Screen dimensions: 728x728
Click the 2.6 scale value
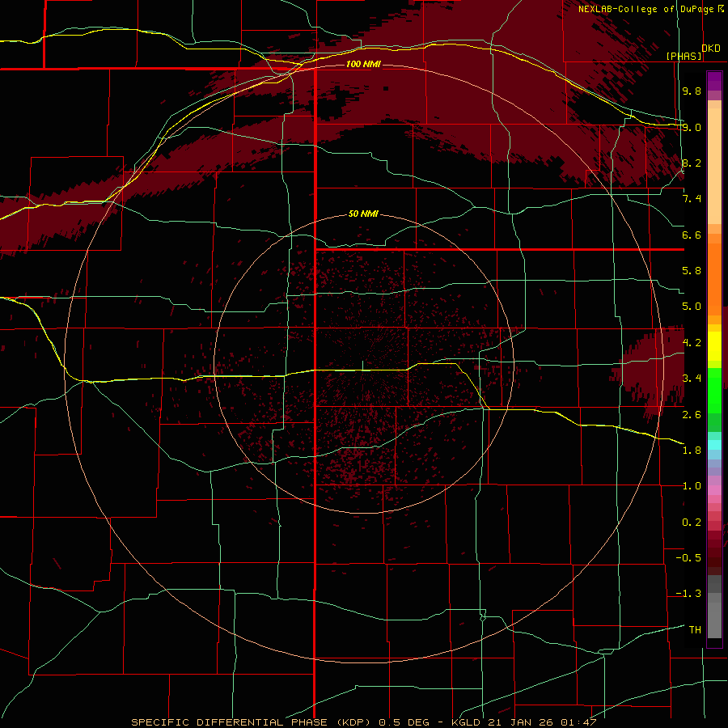692,414
